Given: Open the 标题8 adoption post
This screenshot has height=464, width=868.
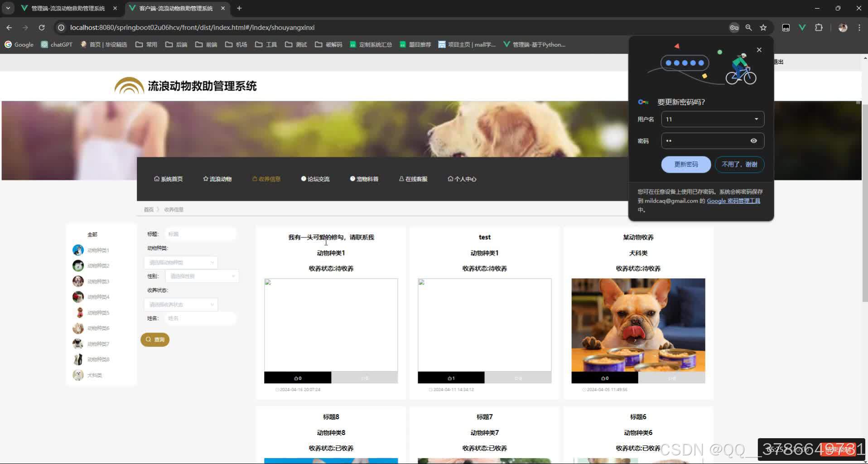Looking at the screenshot, I should (331, 417).
